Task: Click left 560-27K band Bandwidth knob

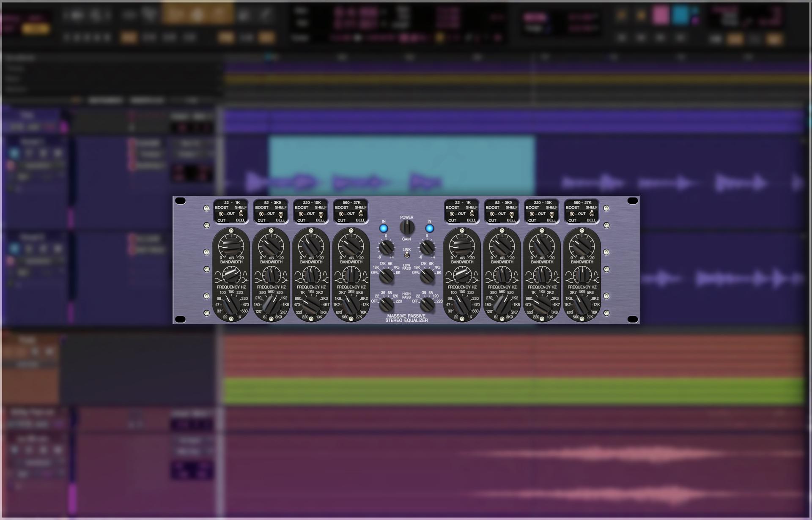Action: tap(351, 275)
